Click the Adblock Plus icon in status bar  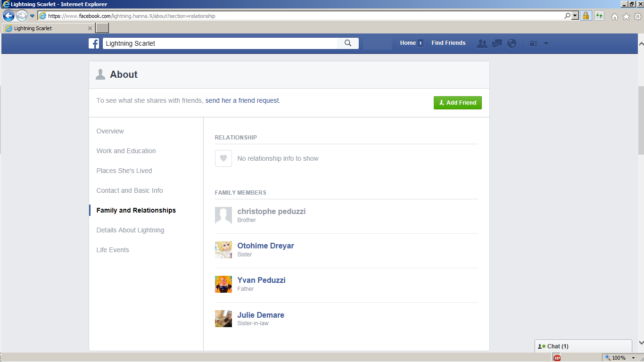tap(557, 358)
